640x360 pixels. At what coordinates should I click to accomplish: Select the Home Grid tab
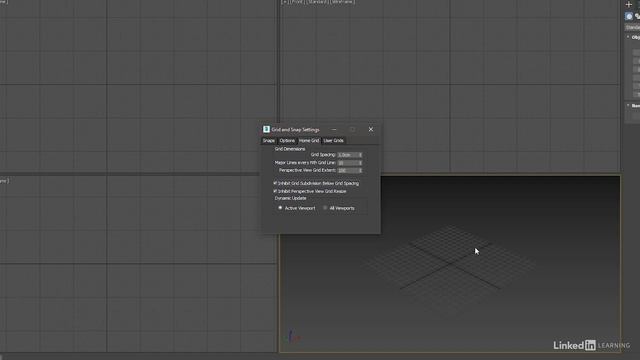(x=309, y=140)
